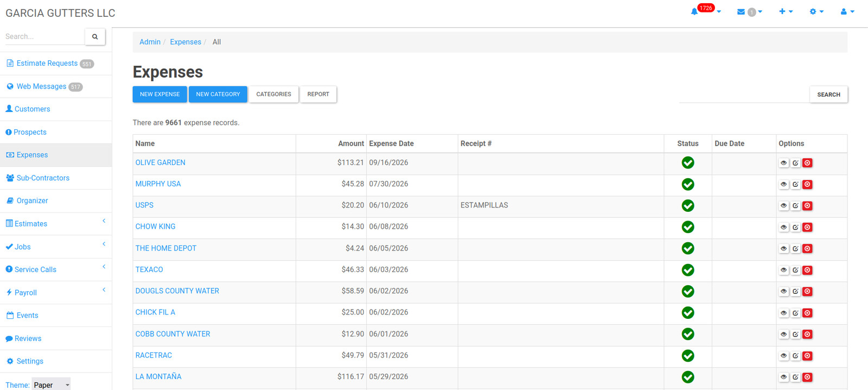Open the user account dropdown

point(847,11)
